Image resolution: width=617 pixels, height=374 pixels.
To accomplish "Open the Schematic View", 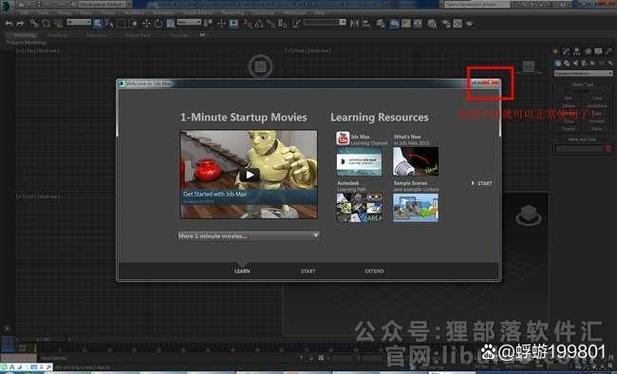I will coord(418,24).
